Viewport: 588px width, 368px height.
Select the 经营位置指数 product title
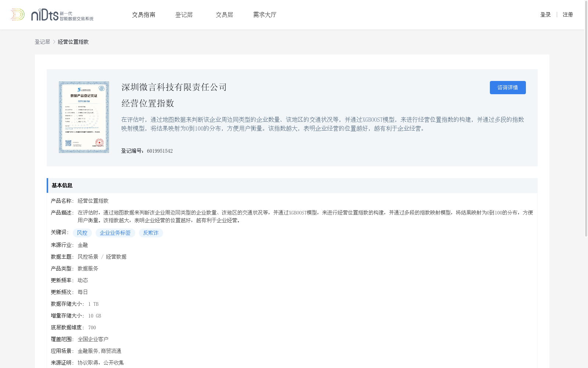point(148,103)
